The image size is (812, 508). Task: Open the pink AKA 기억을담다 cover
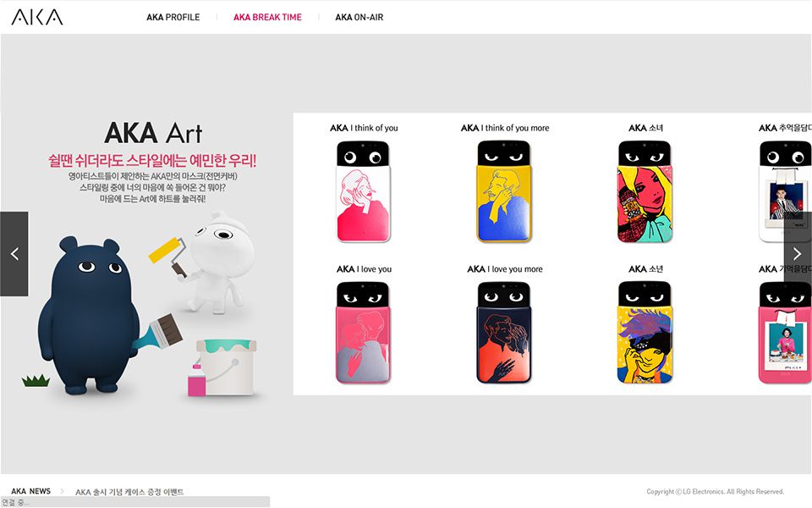pos(785,333)
